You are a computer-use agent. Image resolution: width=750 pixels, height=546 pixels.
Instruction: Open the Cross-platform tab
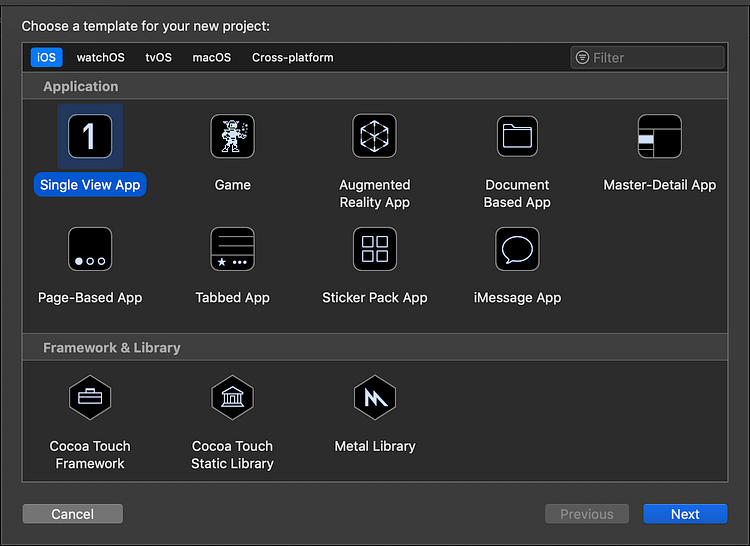(293, 57)
